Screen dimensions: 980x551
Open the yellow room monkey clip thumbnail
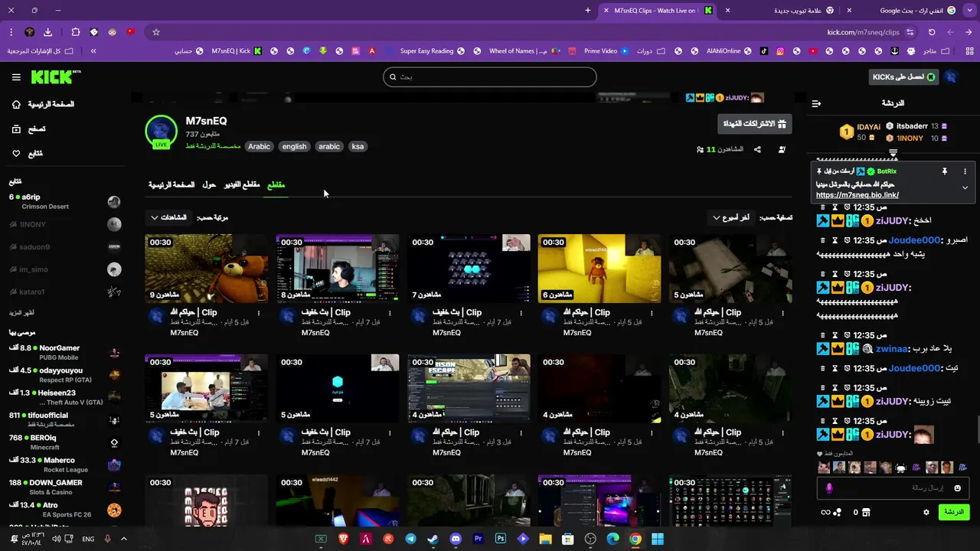pyautogui.click(x=599, y=269)
